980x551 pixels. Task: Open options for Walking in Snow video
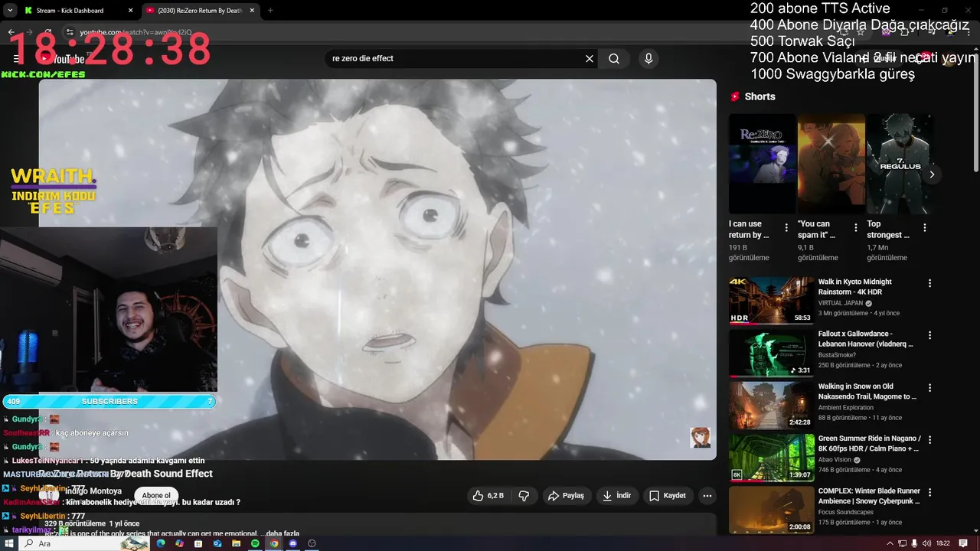(930, 388)
